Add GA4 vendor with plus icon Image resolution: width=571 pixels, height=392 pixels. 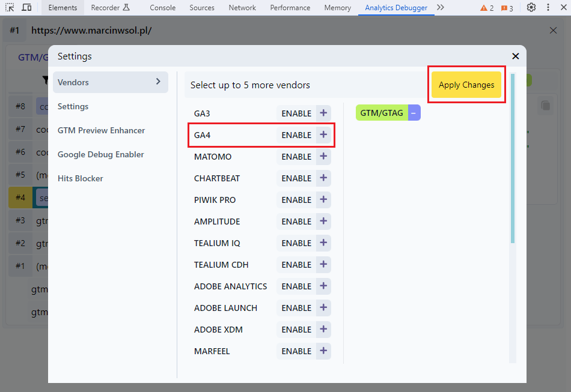323,135
